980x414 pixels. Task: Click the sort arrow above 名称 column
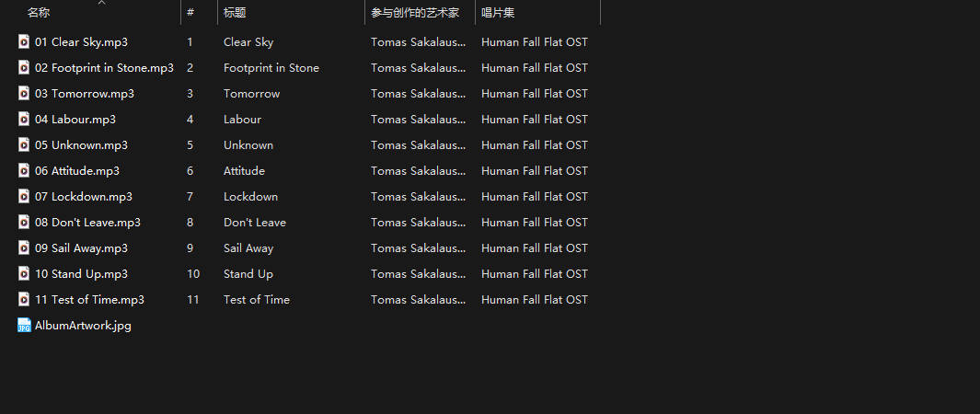point(101,3)
